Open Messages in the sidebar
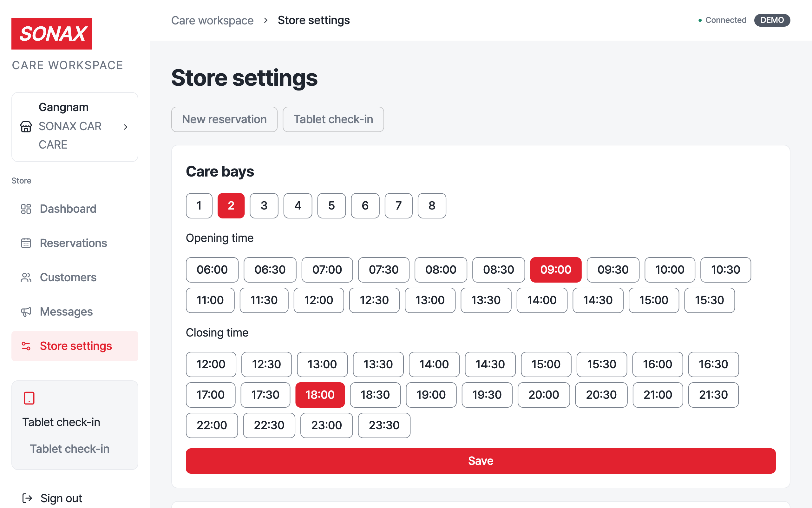Viewport: 812px width, 508px height. coord(75,311)
